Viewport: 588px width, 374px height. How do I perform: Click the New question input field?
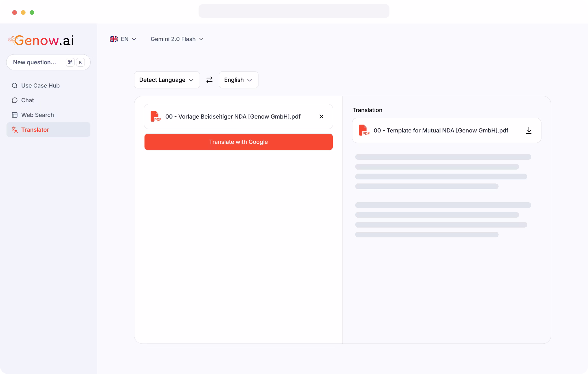[x=34, y=62]
